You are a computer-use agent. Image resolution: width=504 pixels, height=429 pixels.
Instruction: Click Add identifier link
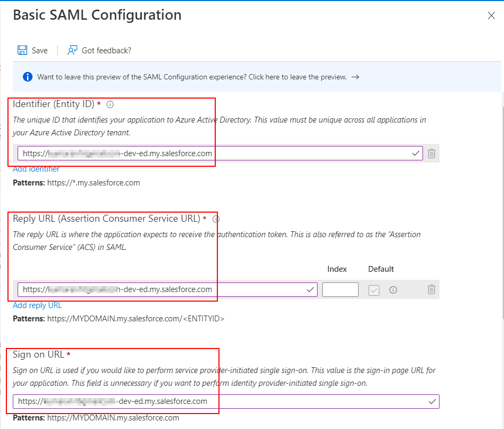(x=36, y=169)
